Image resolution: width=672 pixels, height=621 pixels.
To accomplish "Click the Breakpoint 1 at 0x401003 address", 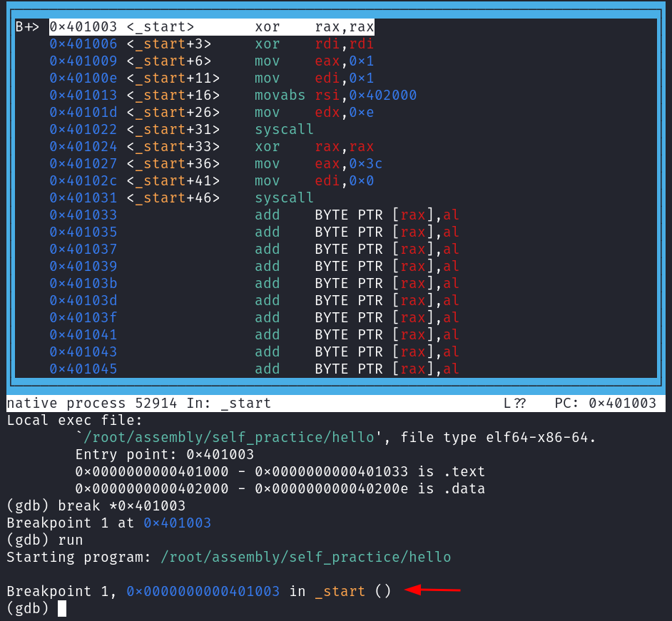I will point(177,523).
